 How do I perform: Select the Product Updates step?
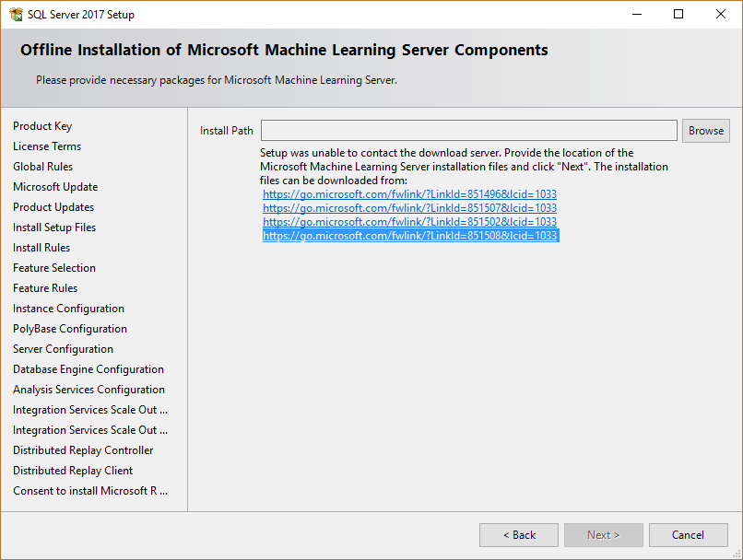click(x=53, y=207)
